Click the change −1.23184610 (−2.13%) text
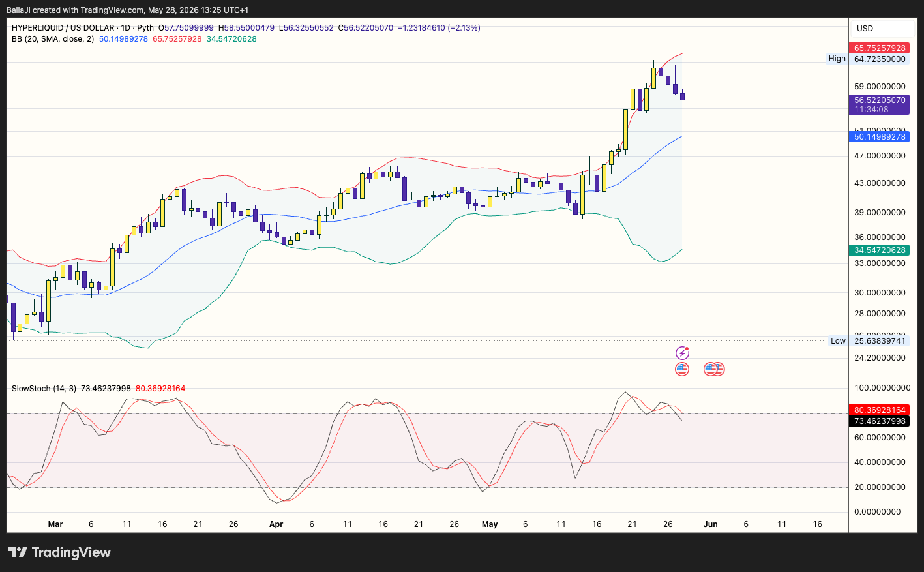The image size is (924, 572). click(x=440, y=28)
